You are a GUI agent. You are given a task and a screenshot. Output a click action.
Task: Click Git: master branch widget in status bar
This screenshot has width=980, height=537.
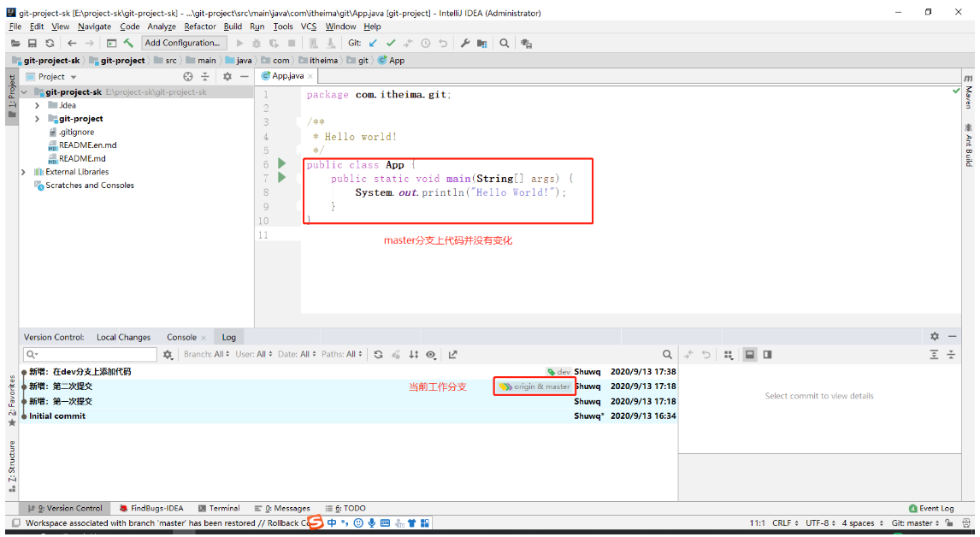point(915,522)
